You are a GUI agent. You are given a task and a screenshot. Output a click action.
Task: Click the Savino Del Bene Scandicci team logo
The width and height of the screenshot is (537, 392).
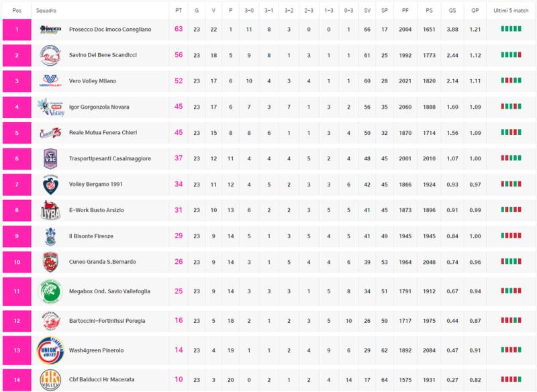coord(50,55)
